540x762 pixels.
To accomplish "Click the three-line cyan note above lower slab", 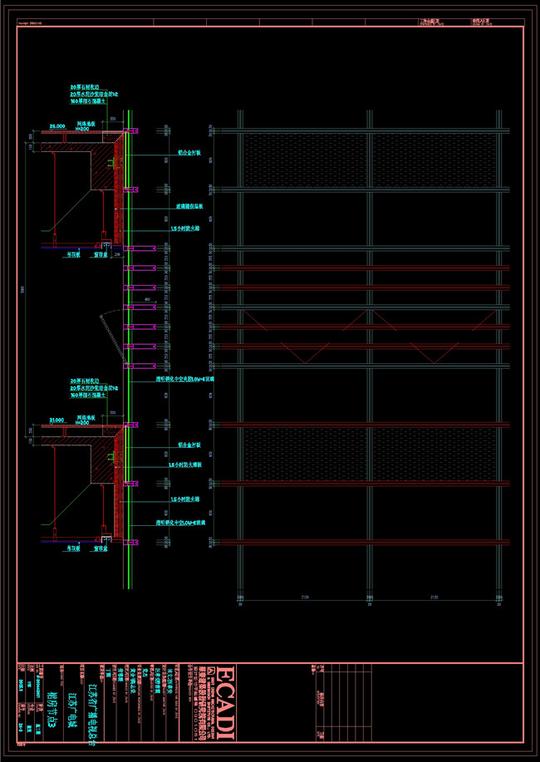I will (x=94, y=388).
